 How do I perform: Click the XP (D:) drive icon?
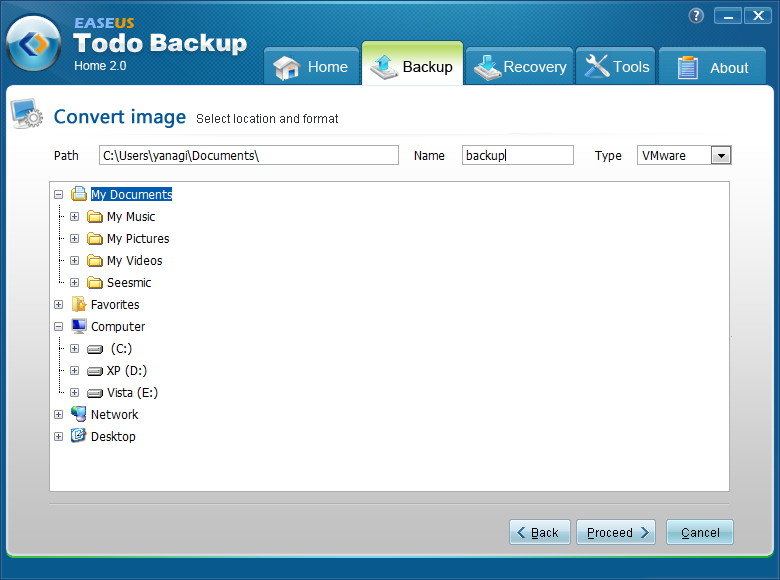point(95,371)
